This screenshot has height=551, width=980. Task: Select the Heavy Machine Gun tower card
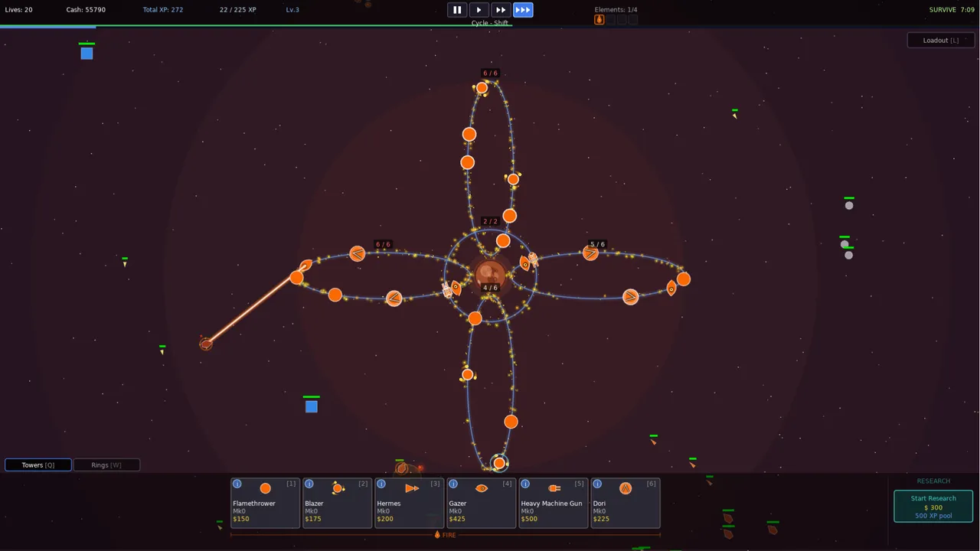(553, 503)
